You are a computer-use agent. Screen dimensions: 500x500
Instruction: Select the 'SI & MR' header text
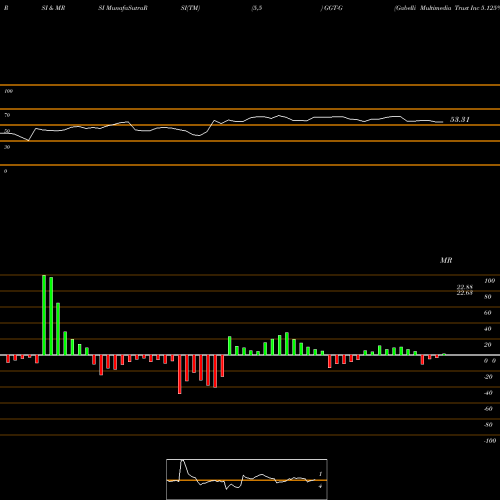click(x=53, y=8)
